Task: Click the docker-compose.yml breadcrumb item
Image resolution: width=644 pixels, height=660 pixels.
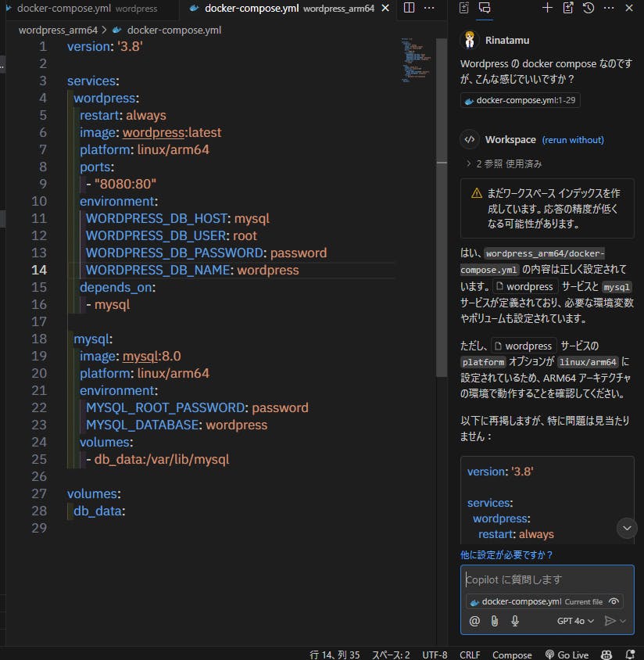Action: tap(174, 30)
